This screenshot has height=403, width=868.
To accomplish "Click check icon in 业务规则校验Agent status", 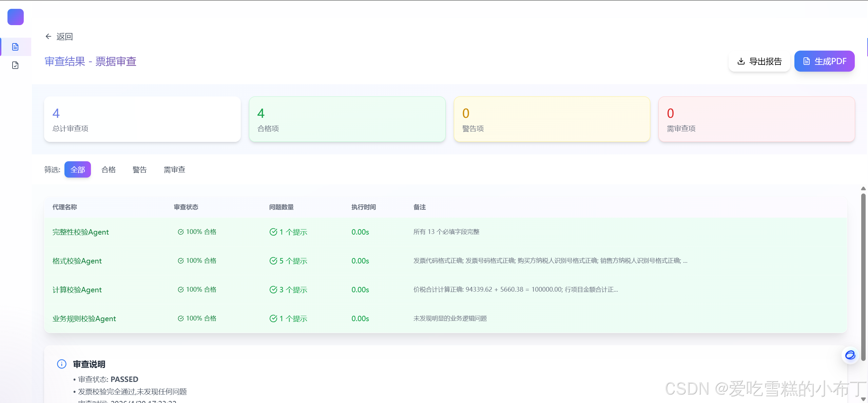I will pyautogui.click(x=181, y=318).
